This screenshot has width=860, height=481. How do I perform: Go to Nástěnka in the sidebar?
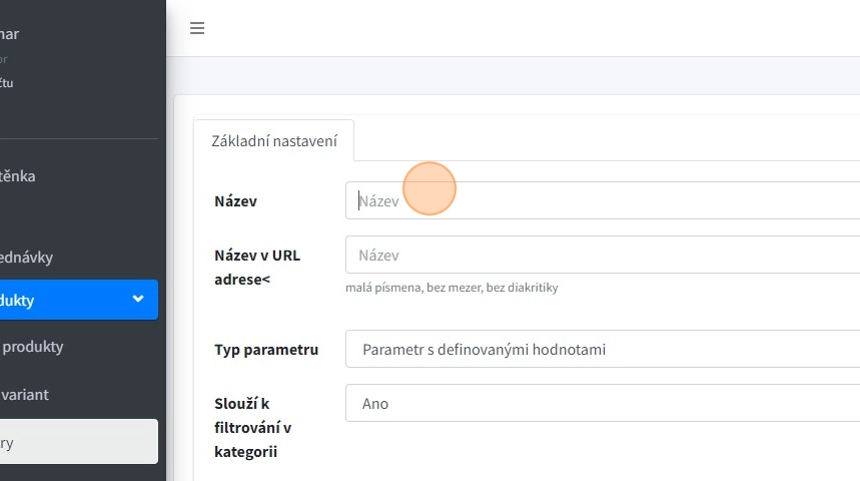(18, 176)
